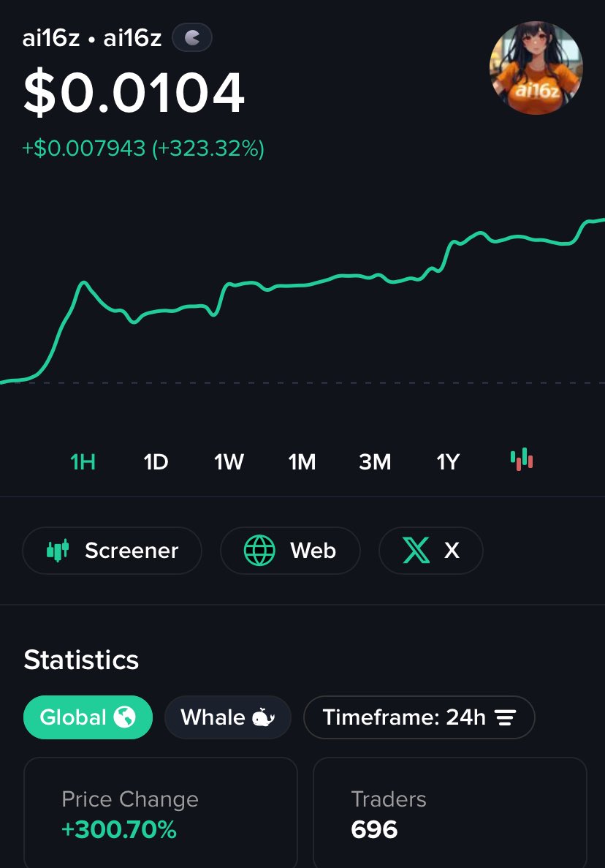Select the 1W timeframe tab
Viewport: 605px width, 868px height.
229,461
